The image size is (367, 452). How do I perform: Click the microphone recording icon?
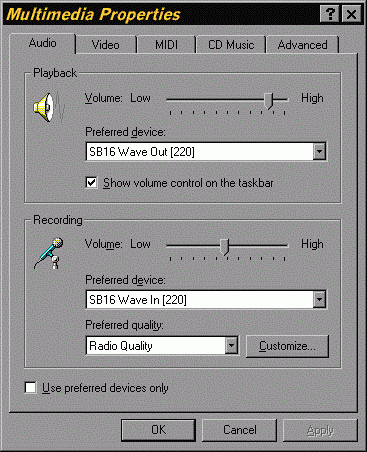(x=49, y=253)
